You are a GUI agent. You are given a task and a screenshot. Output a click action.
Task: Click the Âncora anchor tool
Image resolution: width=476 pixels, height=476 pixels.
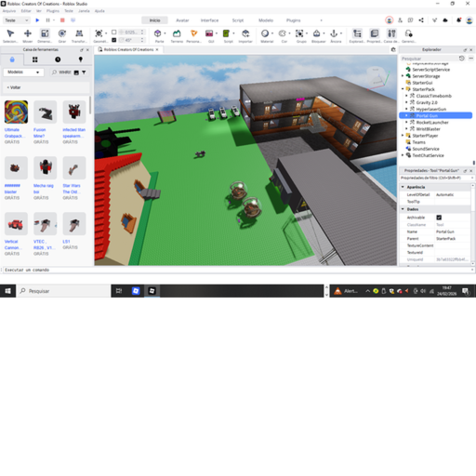(334, 33)
